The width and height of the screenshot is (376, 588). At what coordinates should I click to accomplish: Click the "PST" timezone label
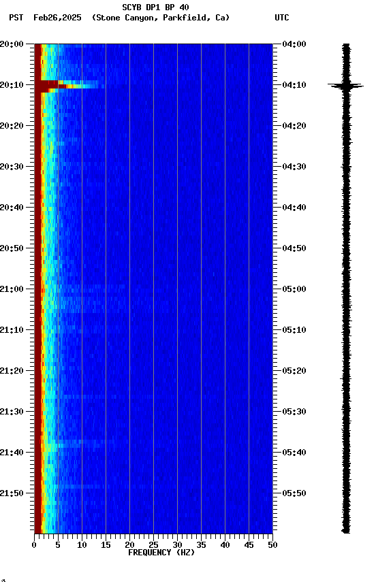click(16, 18)
